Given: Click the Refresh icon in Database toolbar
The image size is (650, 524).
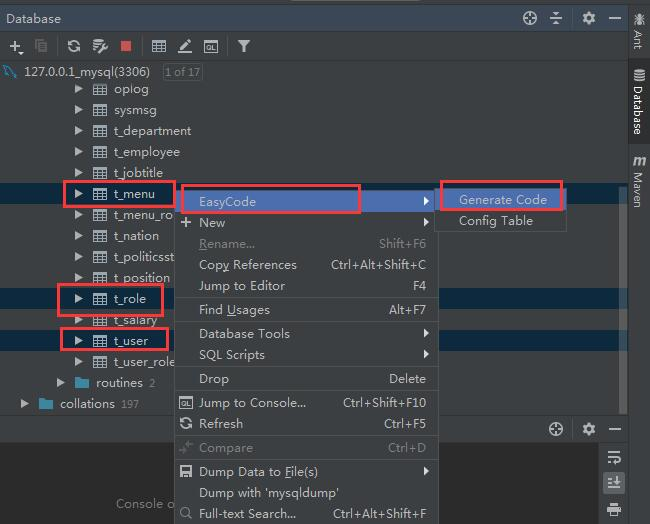Looking at the screenshot, I should click(x=74, y=46).
